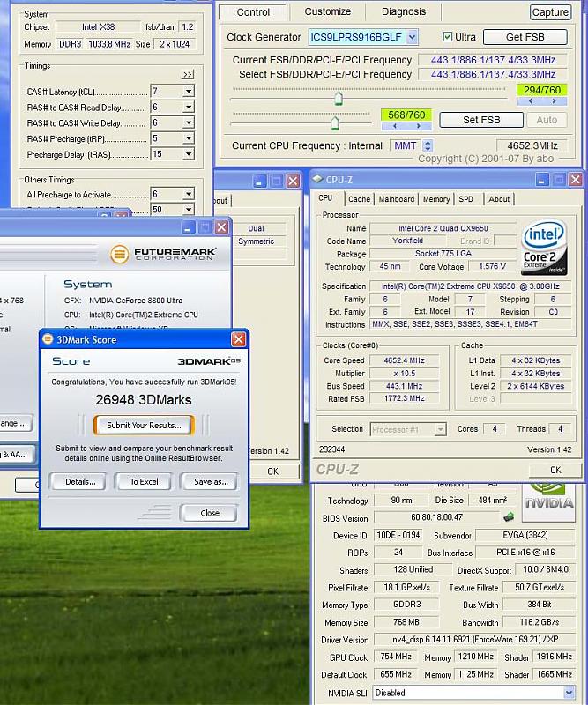Open the NVIDIA SLI dropdown
Screen dimensions: 588x705
coord(569,692)
